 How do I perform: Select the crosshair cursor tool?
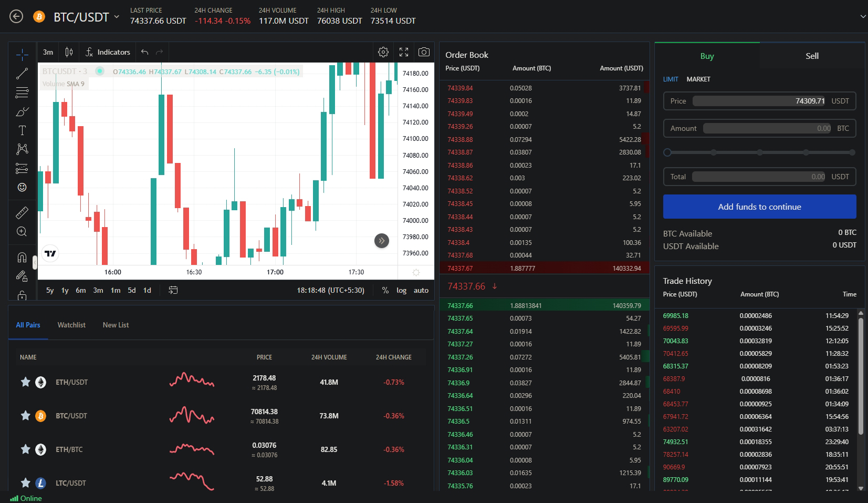(x=22, y=54)
